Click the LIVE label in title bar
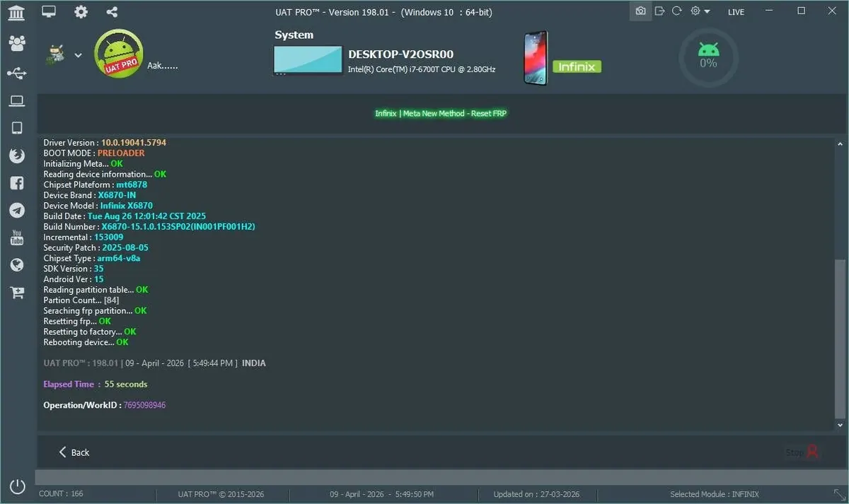Image resolution: width=849 pixels, height=504 pixels. 736,12
